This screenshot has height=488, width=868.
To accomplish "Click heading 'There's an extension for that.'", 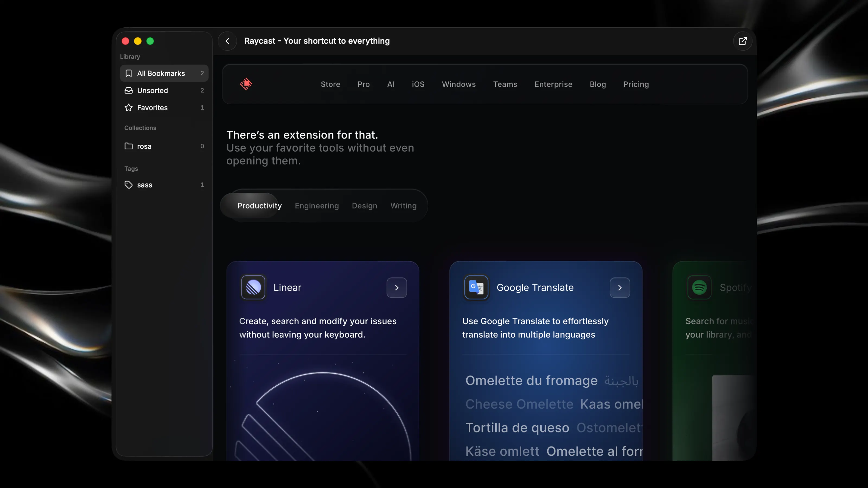I will 302,134.
